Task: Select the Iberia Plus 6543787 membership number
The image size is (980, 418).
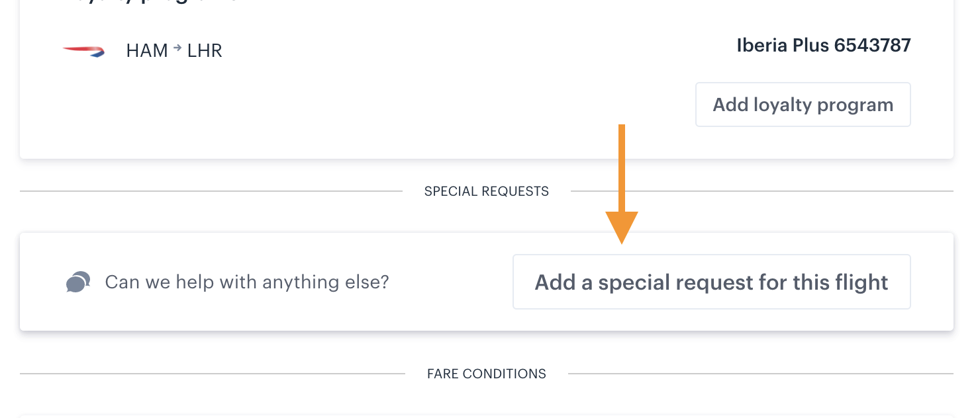Action: 824,45
